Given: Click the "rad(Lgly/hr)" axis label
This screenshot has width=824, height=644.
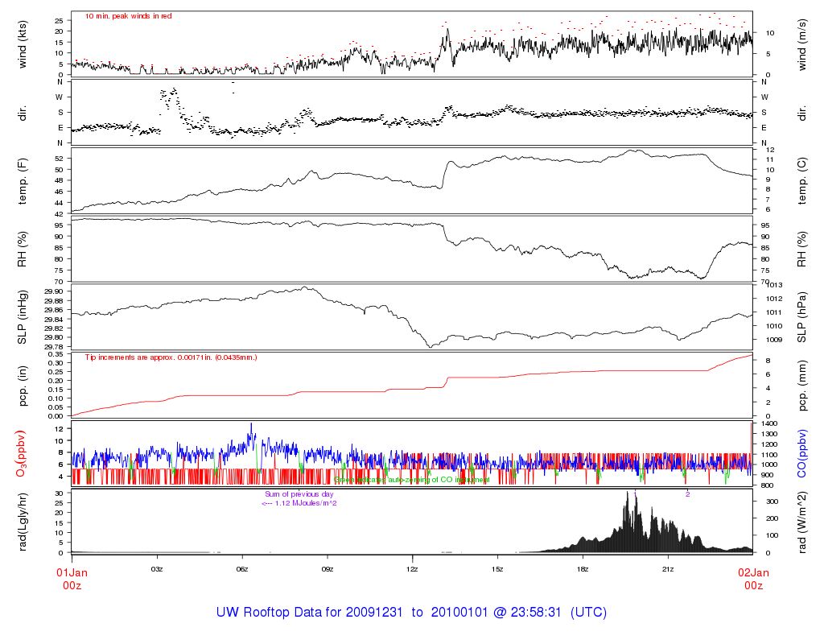Looking at the screenshot, I should point(22,522).
